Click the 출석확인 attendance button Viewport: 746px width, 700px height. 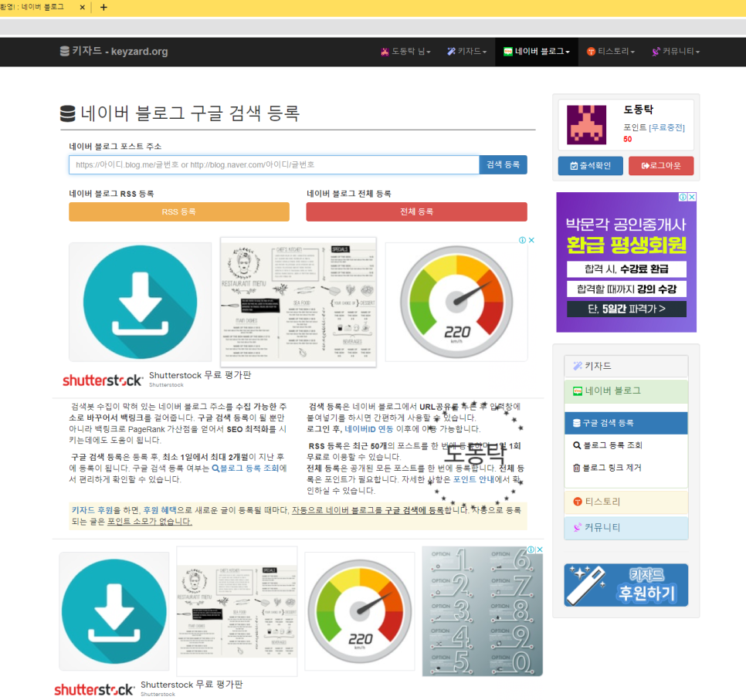[590, 165]
